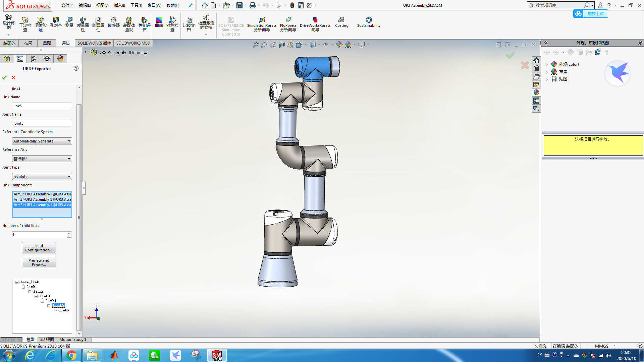Click the Link Name input field
This screenshot has width=644, height=362.
(x=42, y=106)
